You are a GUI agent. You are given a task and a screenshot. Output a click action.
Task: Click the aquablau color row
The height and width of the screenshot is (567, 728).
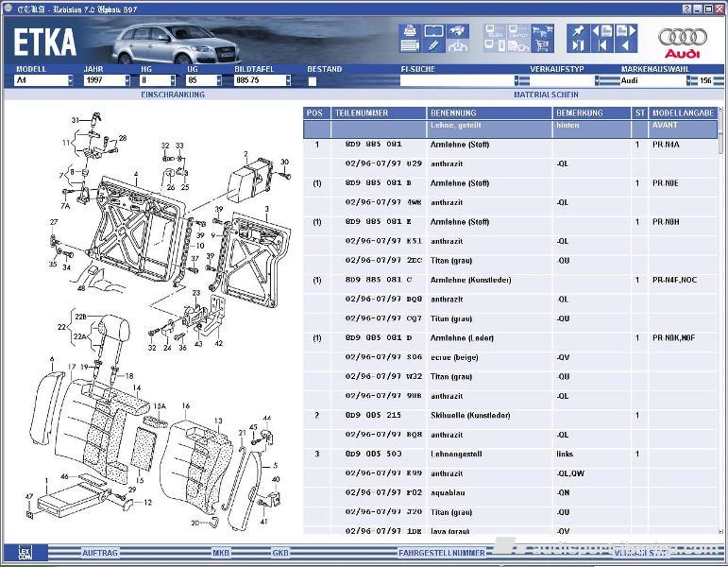(x=511, y=492)
